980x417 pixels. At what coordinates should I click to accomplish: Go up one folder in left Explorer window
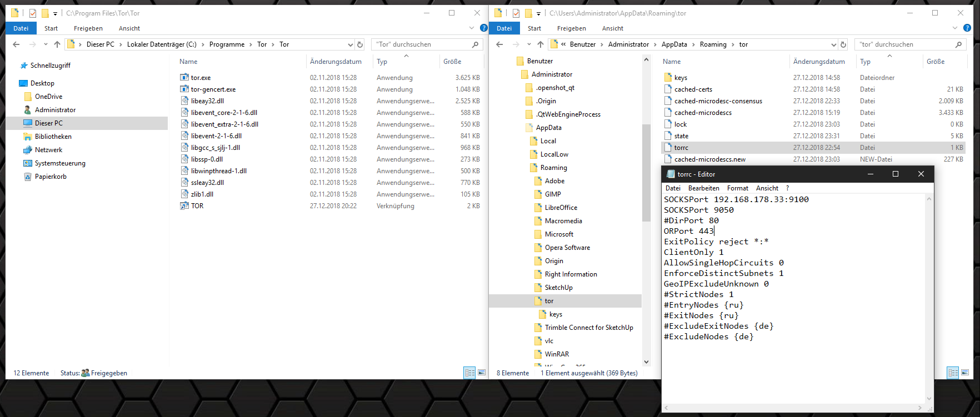57,44
